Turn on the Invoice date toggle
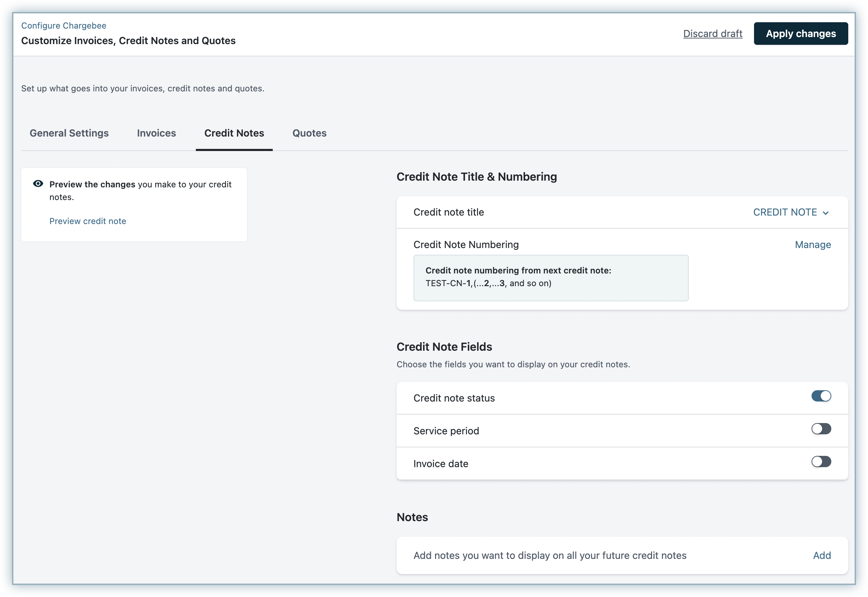868x597 pixels. 821,462
